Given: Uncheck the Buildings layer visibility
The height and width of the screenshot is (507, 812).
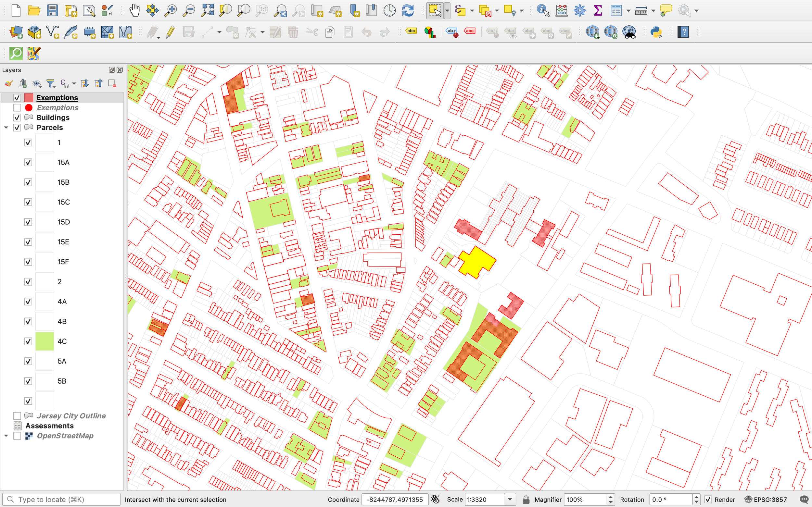Looking at the screenshot, I should (17, 118).
